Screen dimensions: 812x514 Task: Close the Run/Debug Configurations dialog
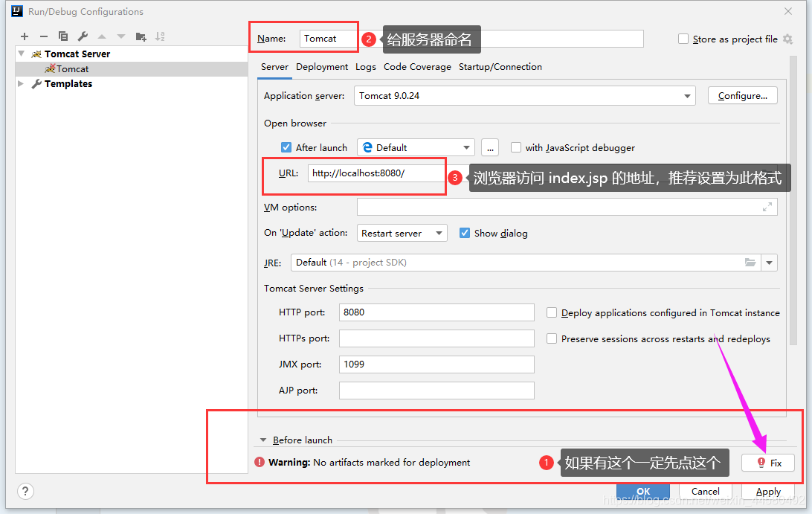click(x=788, y=11)
